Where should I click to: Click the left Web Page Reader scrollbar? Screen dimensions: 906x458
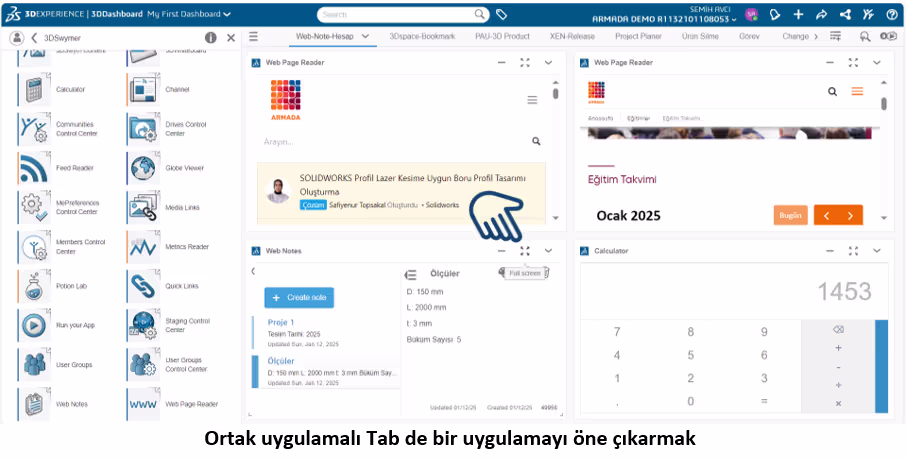pyautogui.click(x=555, y=94)
